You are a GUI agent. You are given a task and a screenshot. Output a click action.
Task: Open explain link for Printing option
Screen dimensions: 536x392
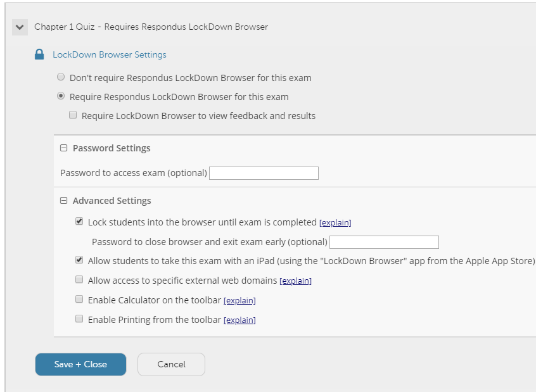click(239, 320)
